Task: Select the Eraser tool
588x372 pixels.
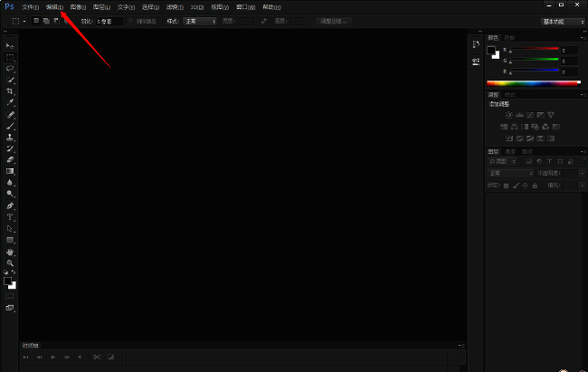Action: click(11, 159)
